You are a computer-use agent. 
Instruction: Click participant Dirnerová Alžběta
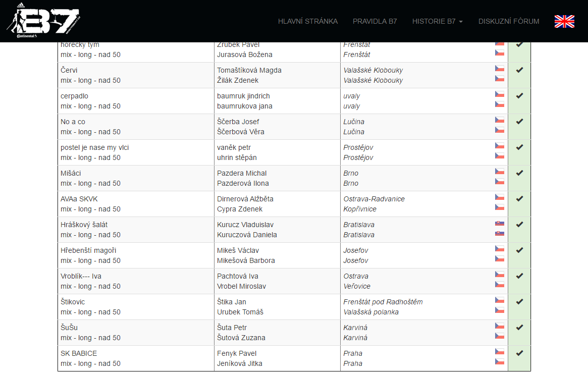[245, 199]
